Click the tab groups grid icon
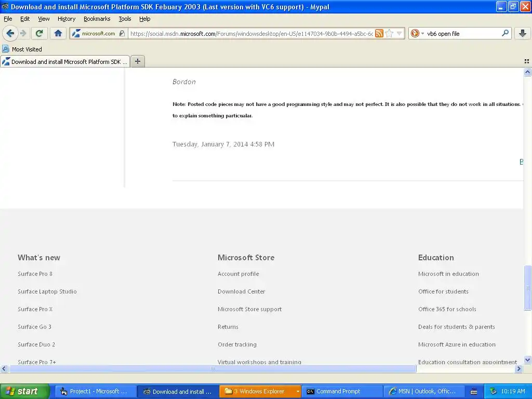532x399 pixels. [527, 61]
